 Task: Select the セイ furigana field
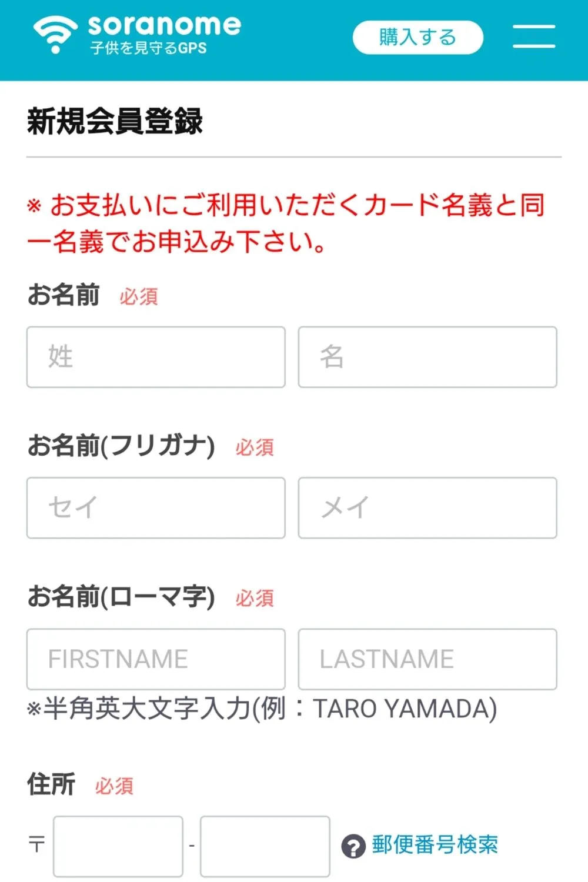click(x=156, y=508)
